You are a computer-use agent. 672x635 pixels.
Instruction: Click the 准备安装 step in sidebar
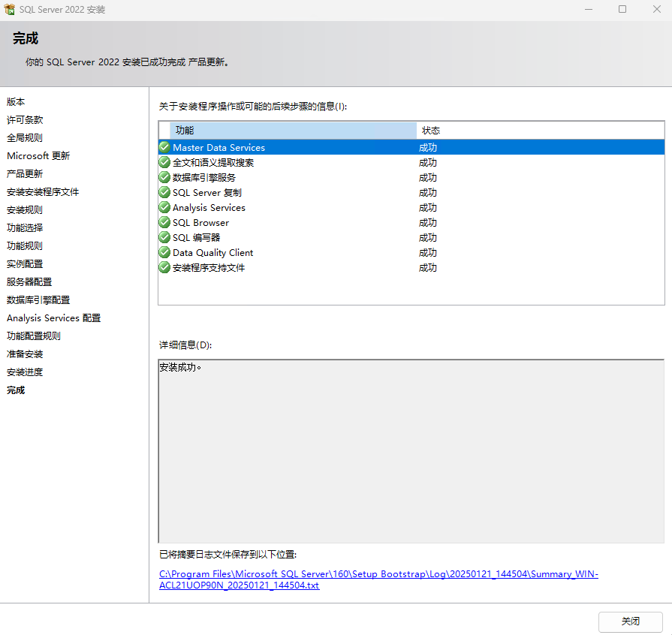tap(25, 354)
